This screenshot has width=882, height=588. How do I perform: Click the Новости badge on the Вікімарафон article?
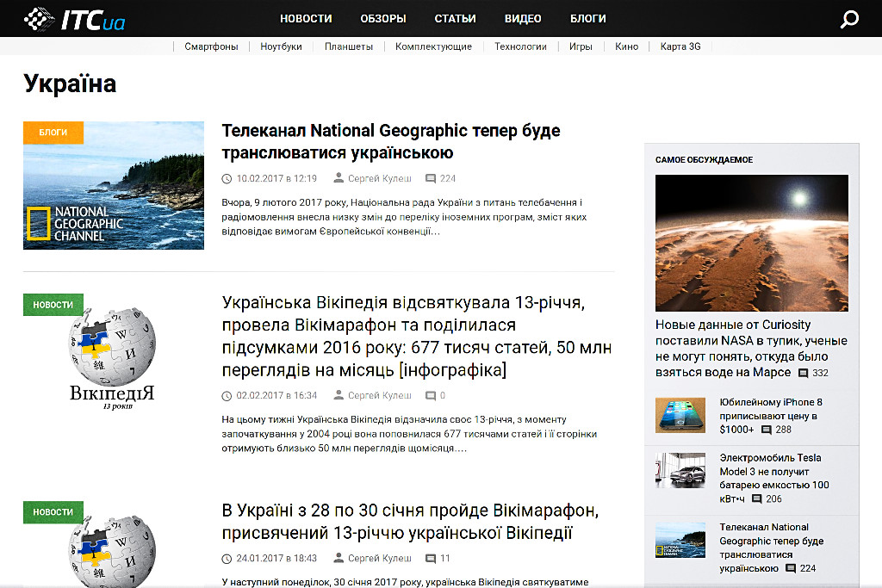click(x=53, y=512)
